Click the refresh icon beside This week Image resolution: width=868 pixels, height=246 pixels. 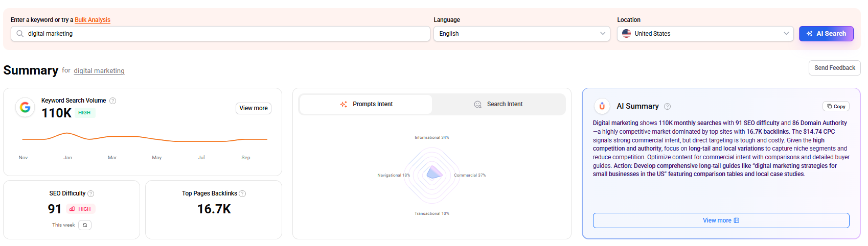pyautogui.click(x=85, y=225)
